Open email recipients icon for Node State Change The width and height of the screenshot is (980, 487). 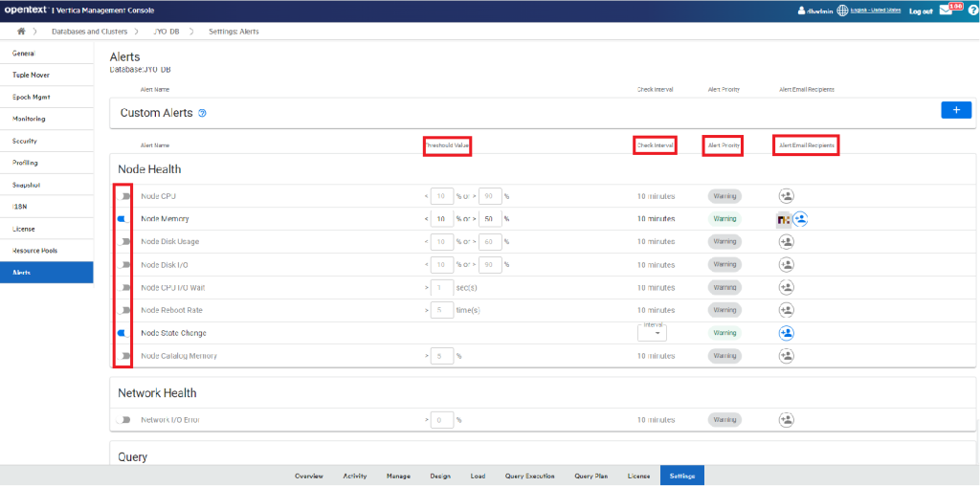click(786, 333)
